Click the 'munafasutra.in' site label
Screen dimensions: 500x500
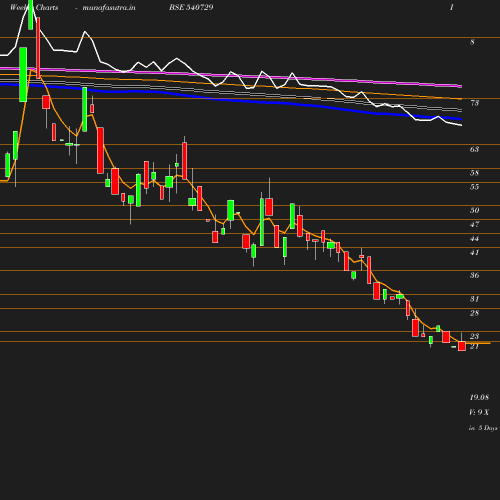pos(109,7)
